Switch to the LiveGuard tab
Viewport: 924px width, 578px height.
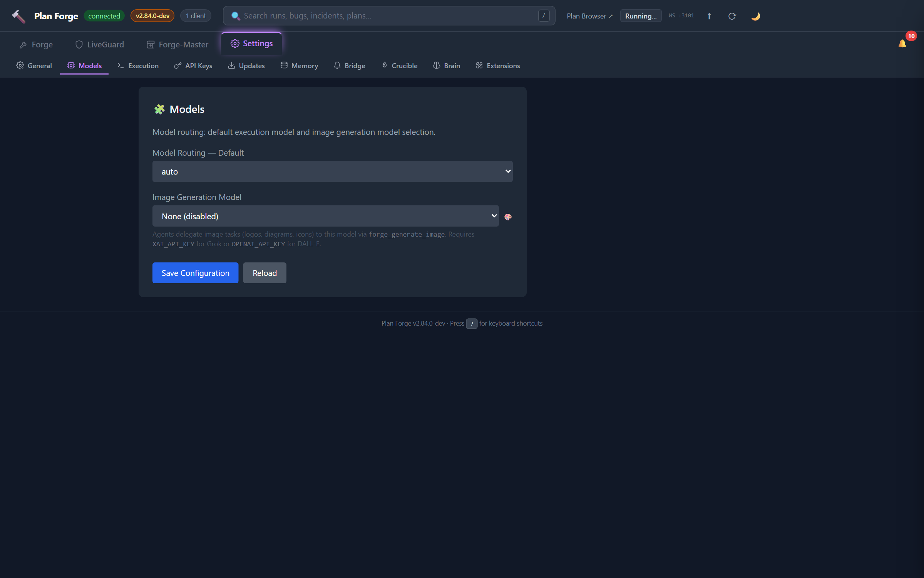100,45
